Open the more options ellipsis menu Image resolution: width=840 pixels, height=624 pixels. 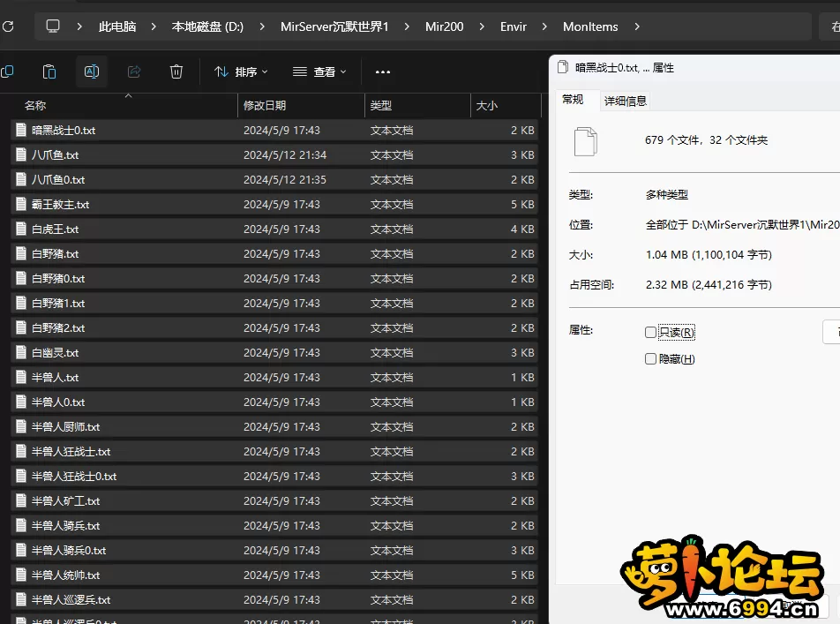click(383, 71)
